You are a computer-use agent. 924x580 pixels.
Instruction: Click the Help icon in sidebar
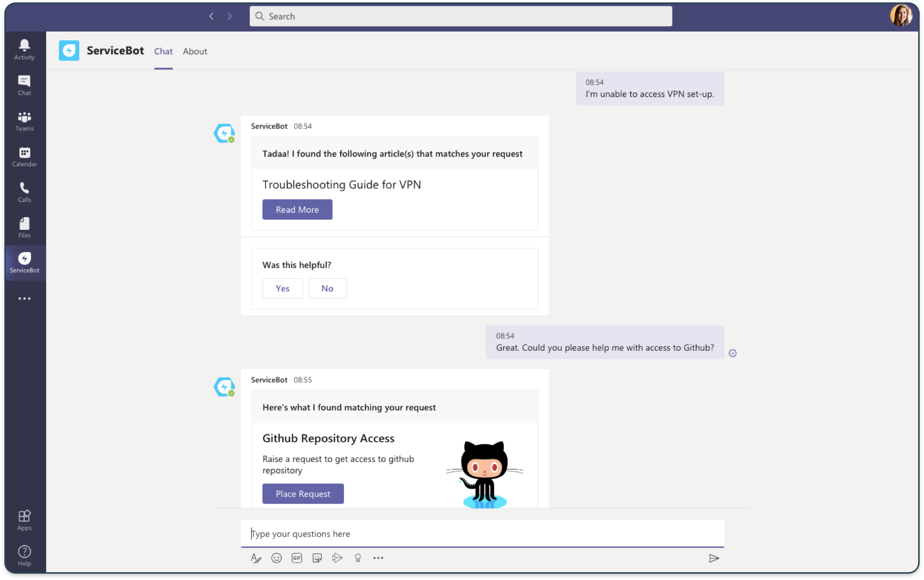point(24,555)
